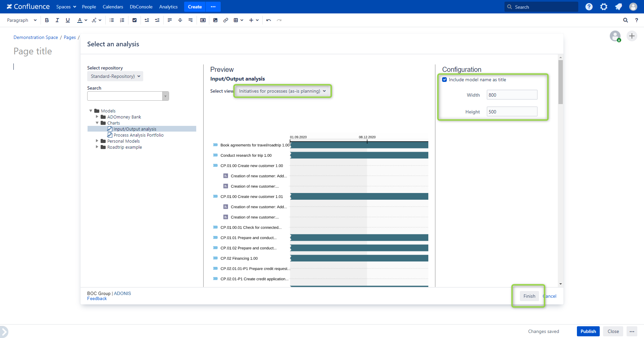Open the Spaces menu
The image size is (644, 338).
66,7
